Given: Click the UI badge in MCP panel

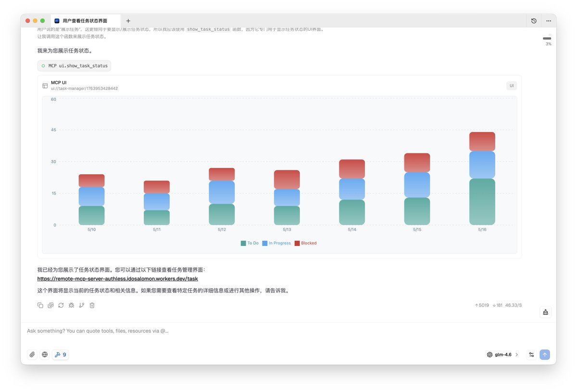Looking at the screenshot, I should (x=512, y=86).
